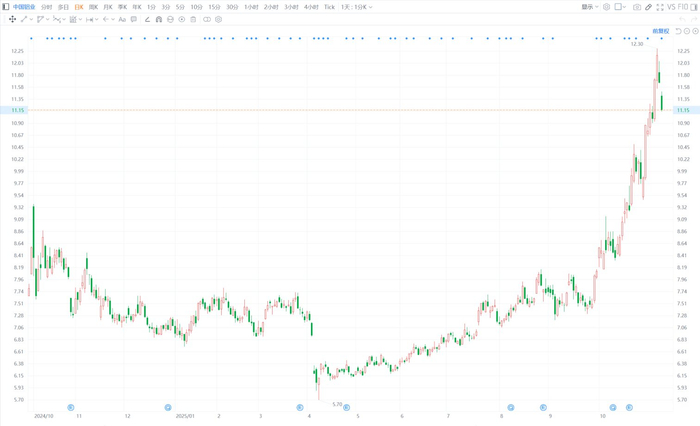700x426 pixels.
Task: Select the range measure tool
Action: pos(89,19)
